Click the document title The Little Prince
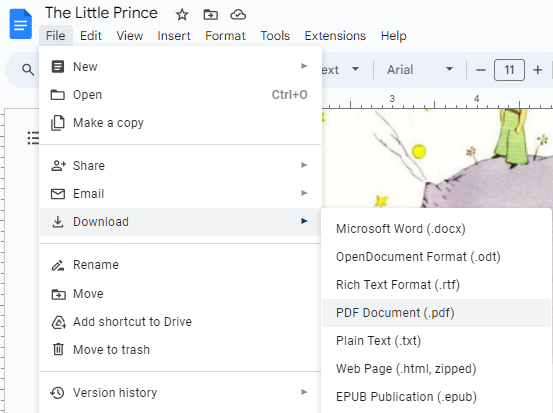 point(101,13)
